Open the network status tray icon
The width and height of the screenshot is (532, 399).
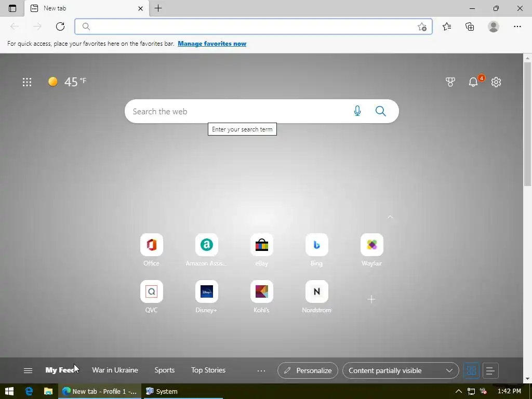point(471,391)
